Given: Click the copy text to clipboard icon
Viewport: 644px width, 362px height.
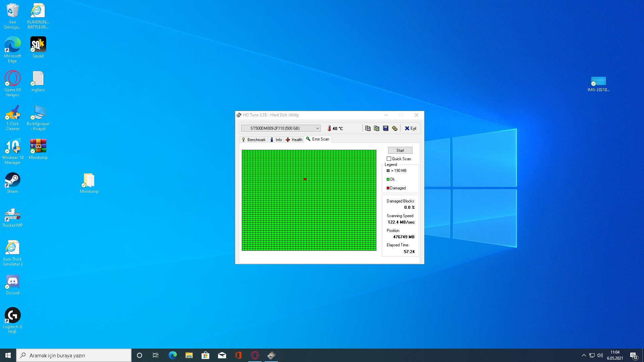Looking at the screenshot, I should click(x=368, y=128).
